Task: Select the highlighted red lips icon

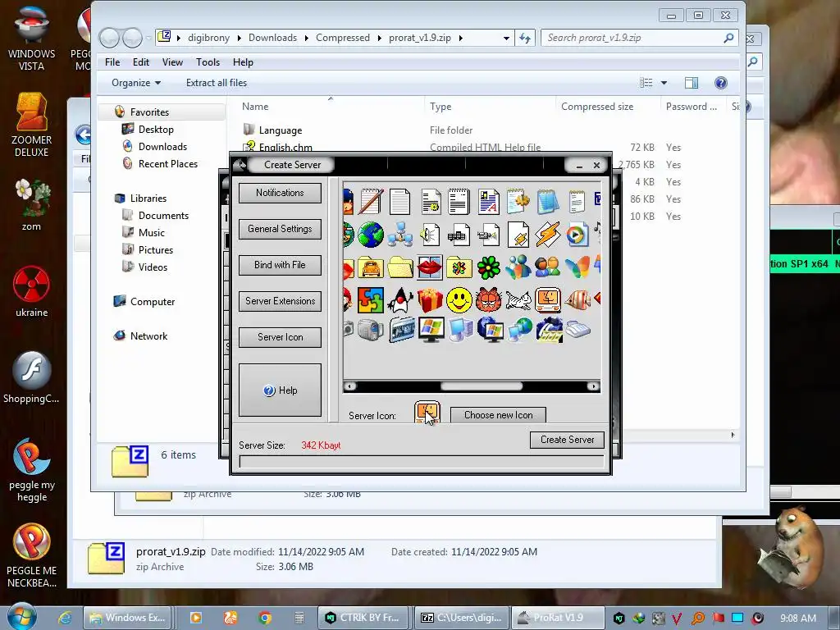Action: coord(430,267)
